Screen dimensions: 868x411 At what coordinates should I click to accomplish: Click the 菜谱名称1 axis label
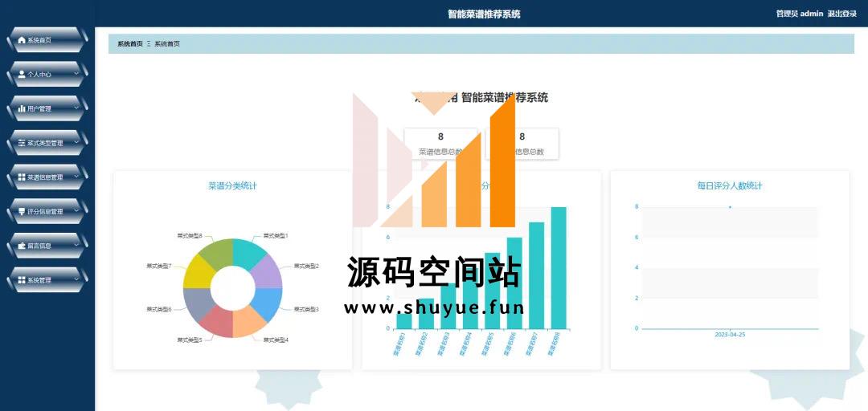click(399, 344)
